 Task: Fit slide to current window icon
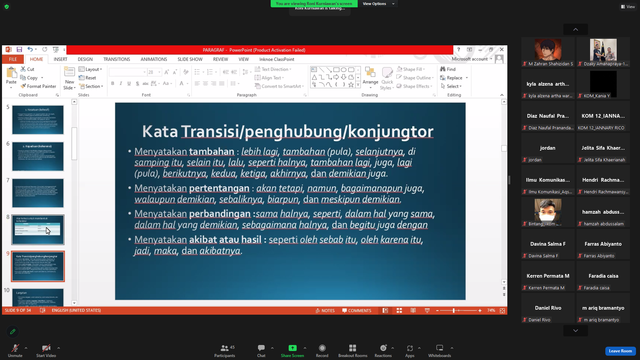pyautogui.click(x=502, y=311)
